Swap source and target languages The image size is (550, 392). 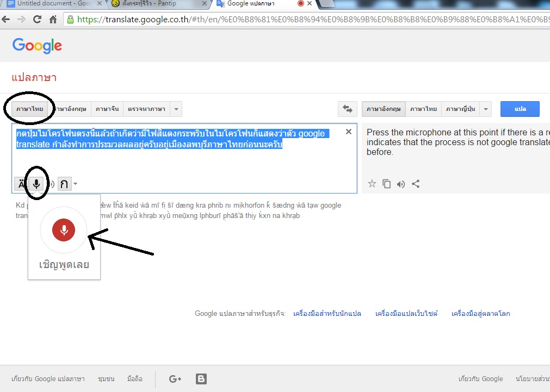click(x=347, y=109)
